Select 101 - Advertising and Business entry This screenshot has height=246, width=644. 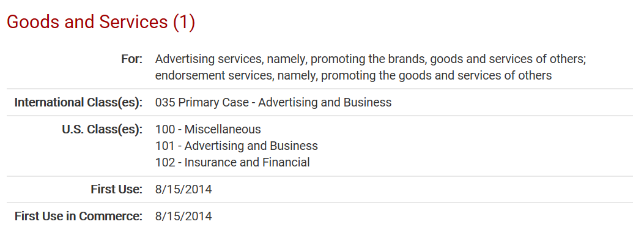237,146
